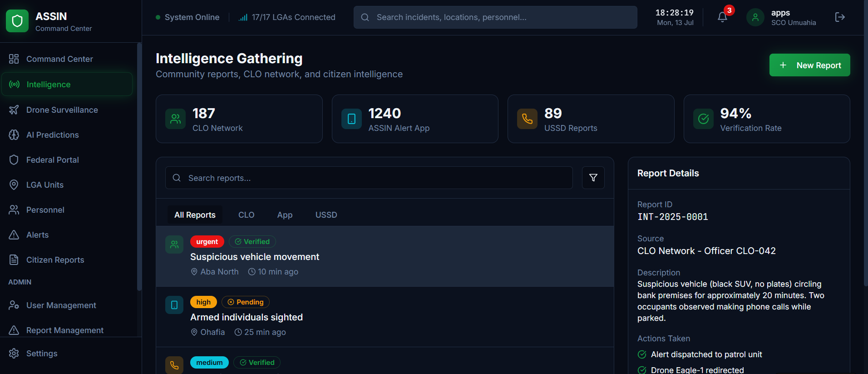Open Drone Surveillance in the sidebar

[67, 110]
